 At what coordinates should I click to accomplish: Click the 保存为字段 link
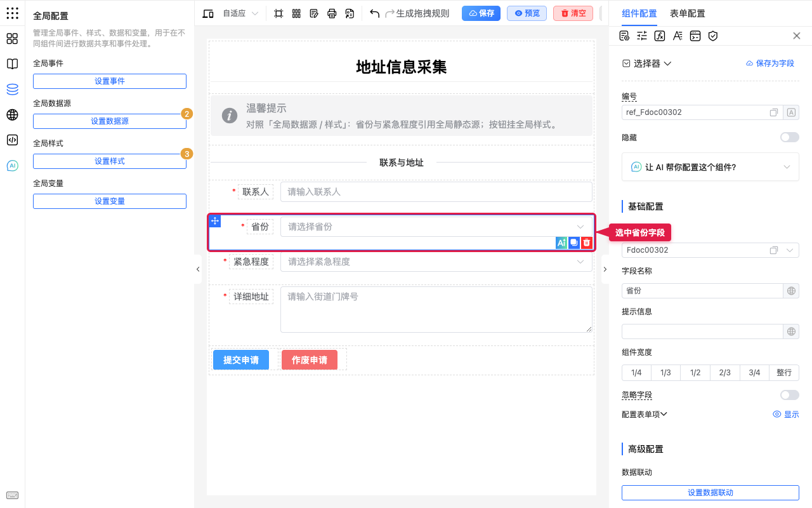769,63
